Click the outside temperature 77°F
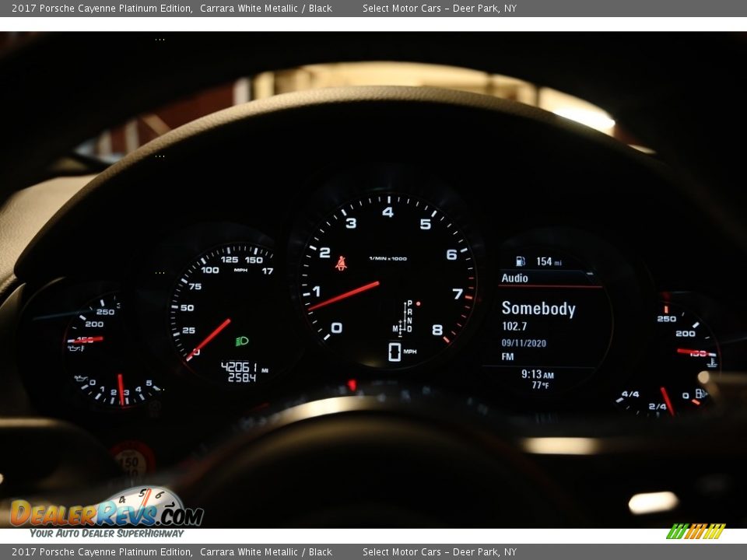 tap(540, 385)
